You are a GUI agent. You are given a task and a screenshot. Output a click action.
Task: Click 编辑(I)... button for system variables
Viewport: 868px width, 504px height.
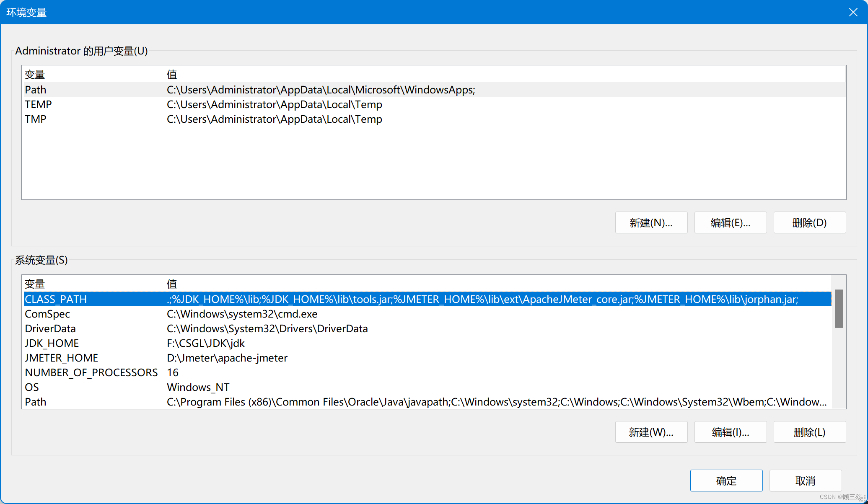(730, 432)
